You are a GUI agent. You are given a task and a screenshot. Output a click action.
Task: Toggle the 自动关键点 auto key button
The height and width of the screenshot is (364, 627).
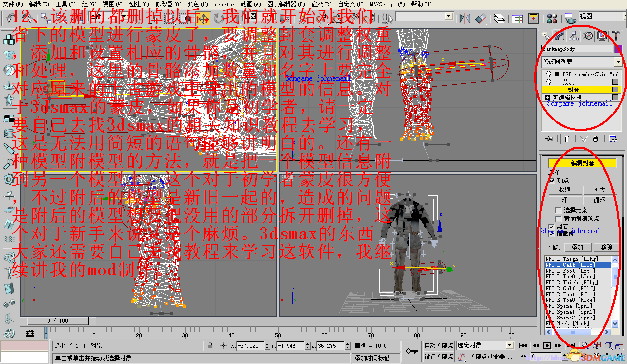[438, 346]
